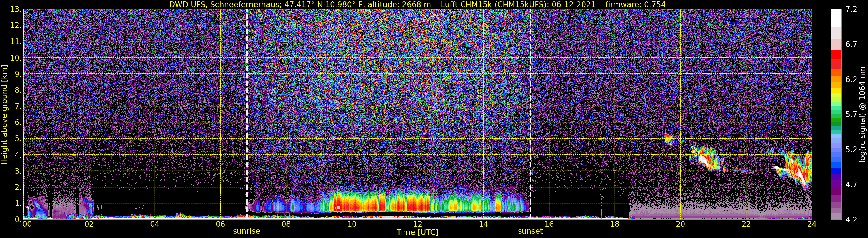Click the 'log(rc-signal) @ 1064 nm' colorbar label

863,114
